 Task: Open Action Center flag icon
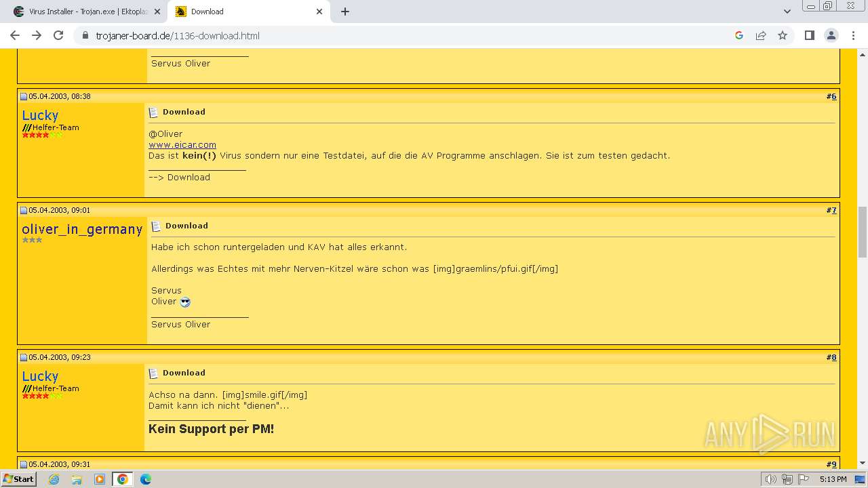click(804, 479)
